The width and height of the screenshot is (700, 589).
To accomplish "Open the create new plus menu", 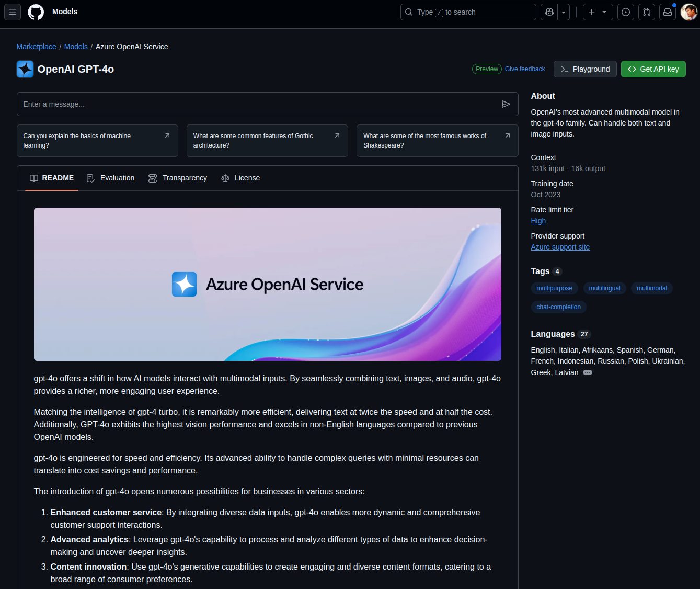I will click(598, 12).
